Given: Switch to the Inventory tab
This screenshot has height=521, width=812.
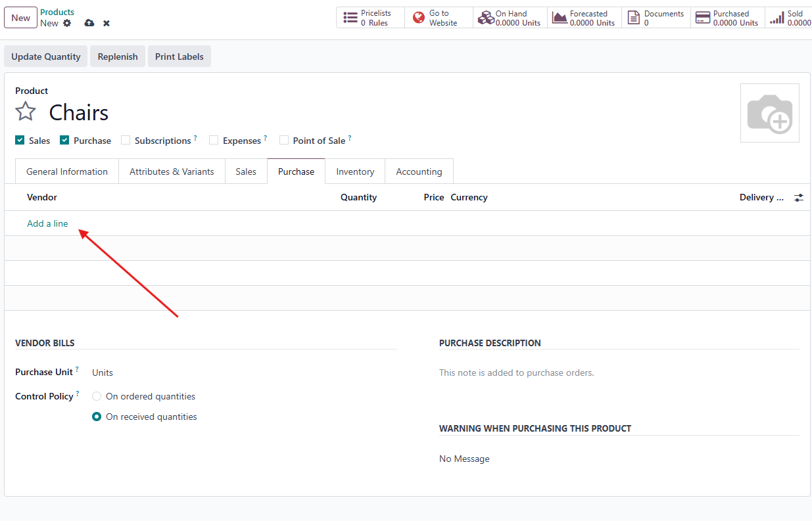Looking at the screenshot, I should pos(355,171).
